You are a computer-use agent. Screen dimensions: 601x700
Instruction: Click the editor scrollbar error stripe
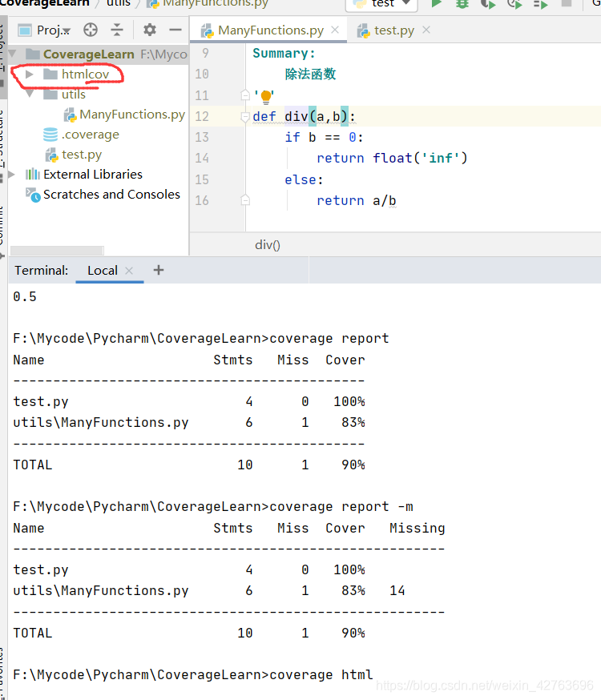click(596, 120)
